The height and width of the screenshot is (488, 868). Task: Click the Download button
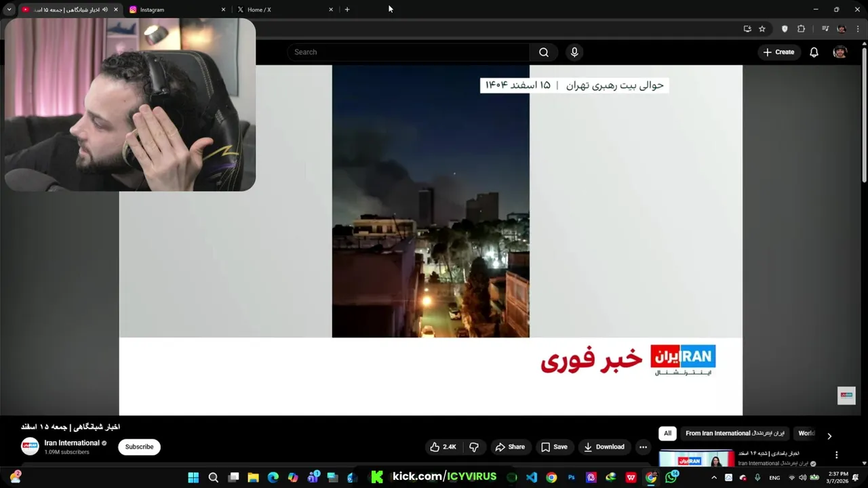604,447
